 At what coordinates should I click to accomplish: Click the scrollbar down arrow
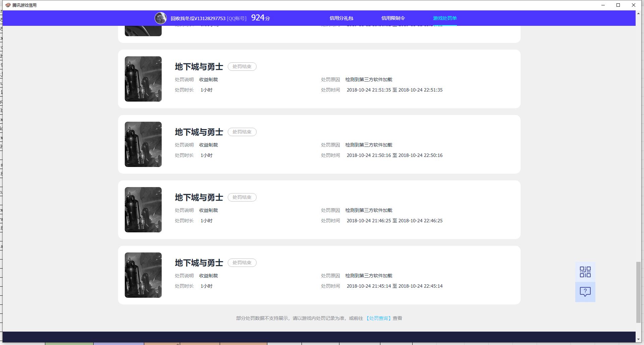click(x=638, y=339)
